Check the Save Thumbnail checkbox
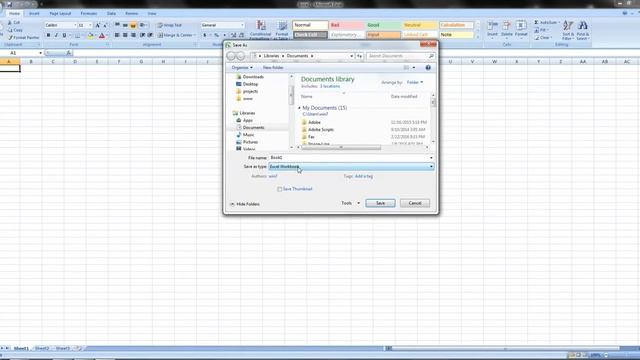 click(280, 189)
